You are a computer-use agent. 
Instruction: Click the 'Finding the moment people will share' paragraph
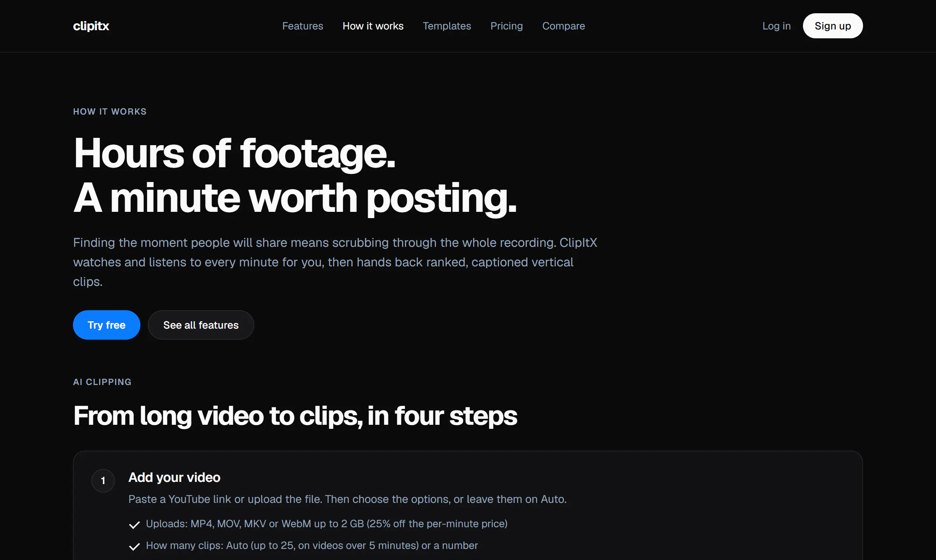(x=335, y=262)
